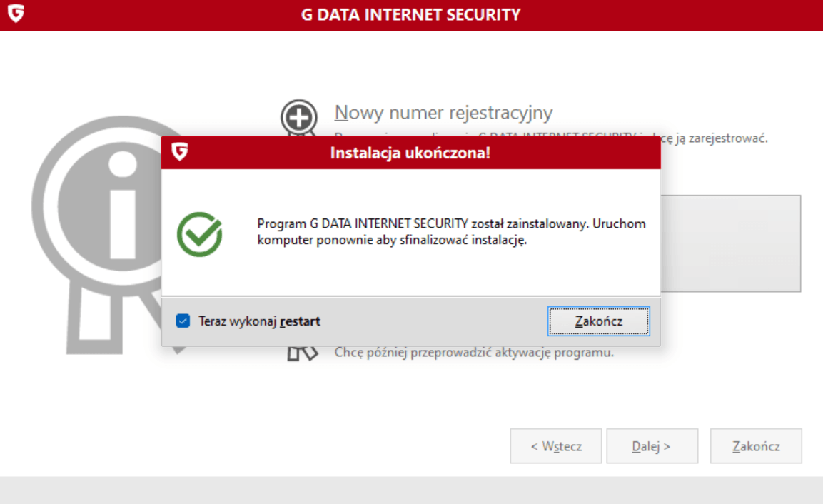Click the Teraz wykonaj restart label text
Viewport: 823px width, 504px height.
click(259, 321)
